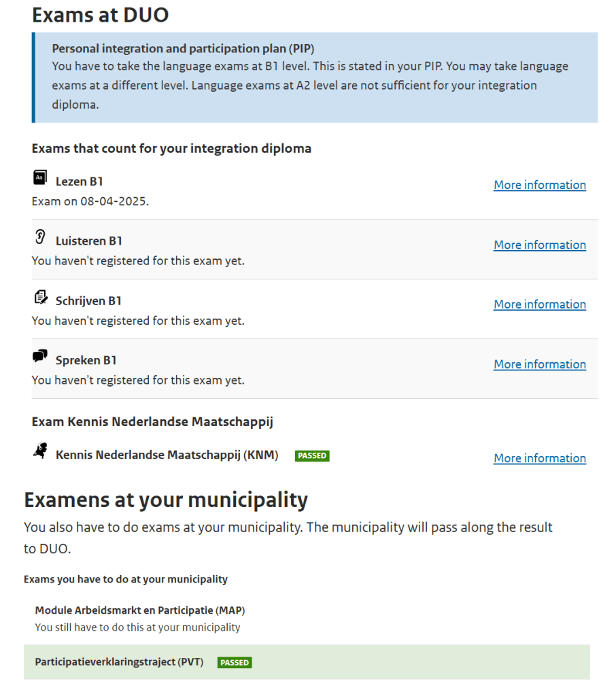Click the Kennis Nederlandse Maatschappij (KNM) title
Viewport: 616px width, 696px height.
point(167,455)
